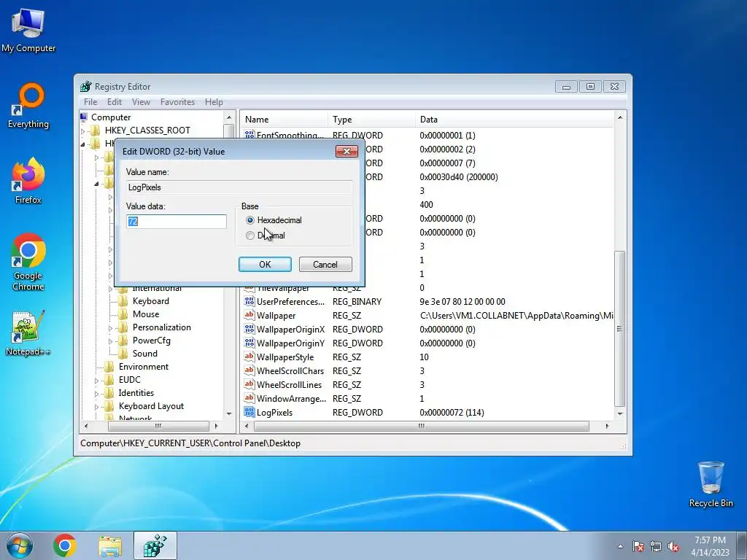Image resolution: width=747 pixels, height=560 pixels.
Task: Open the Favorites menu in Registry Editor
Action: point(178,102)
